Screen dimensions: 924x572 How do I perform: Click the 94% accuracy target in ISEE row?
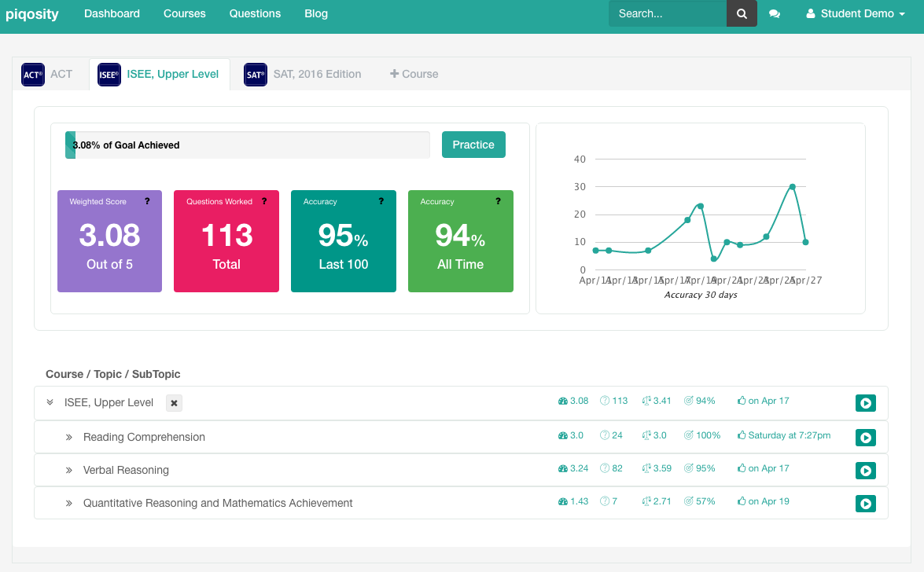pos(699,401)
